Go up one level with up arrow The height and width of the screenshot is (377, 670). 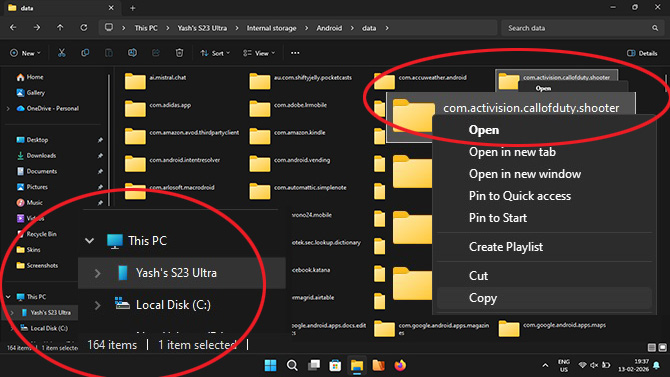click(x=60, y=28)
